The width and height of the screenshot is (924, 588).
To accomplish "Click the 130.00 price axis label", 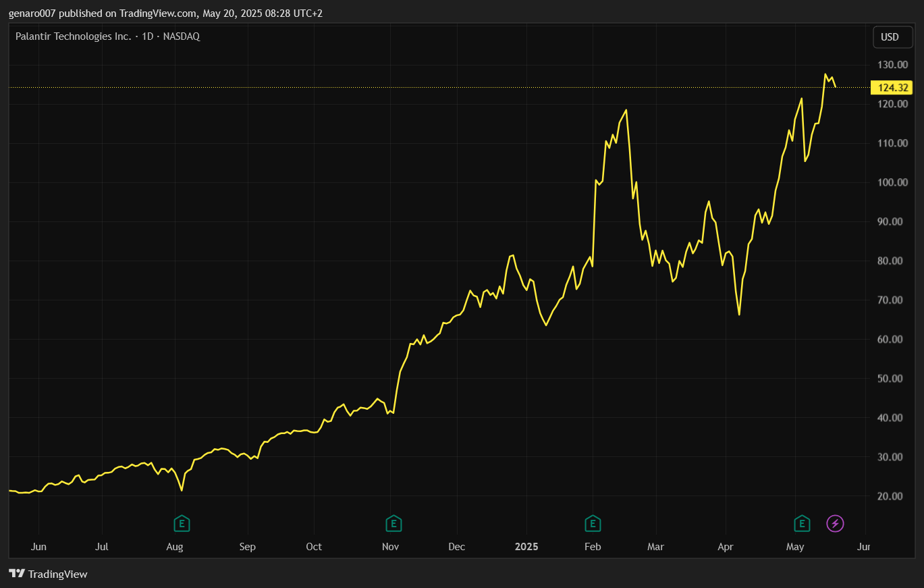I will 892,65.
